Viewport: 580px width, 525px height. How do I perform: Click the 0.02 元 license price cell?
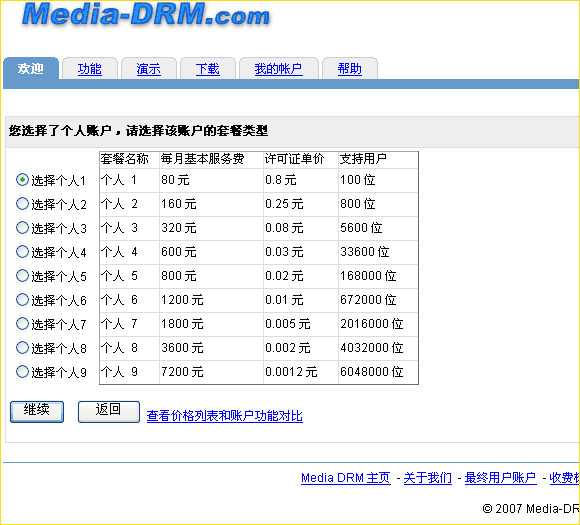[301, 276]
